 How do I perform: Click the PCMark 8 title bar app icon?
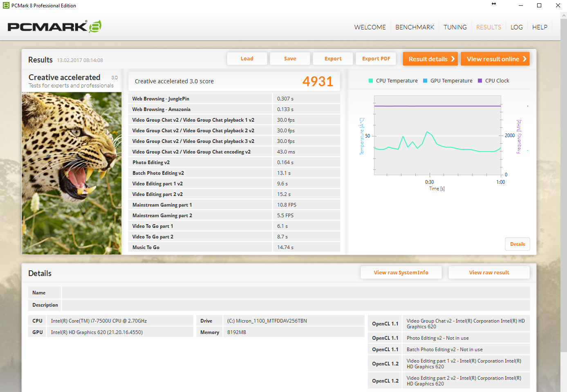point(6,6)
